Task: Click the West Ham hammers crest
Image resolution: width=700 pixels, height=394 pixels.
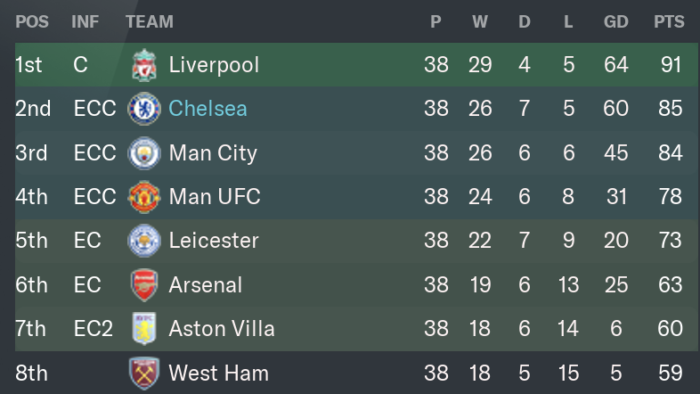Action: point(144,373)
